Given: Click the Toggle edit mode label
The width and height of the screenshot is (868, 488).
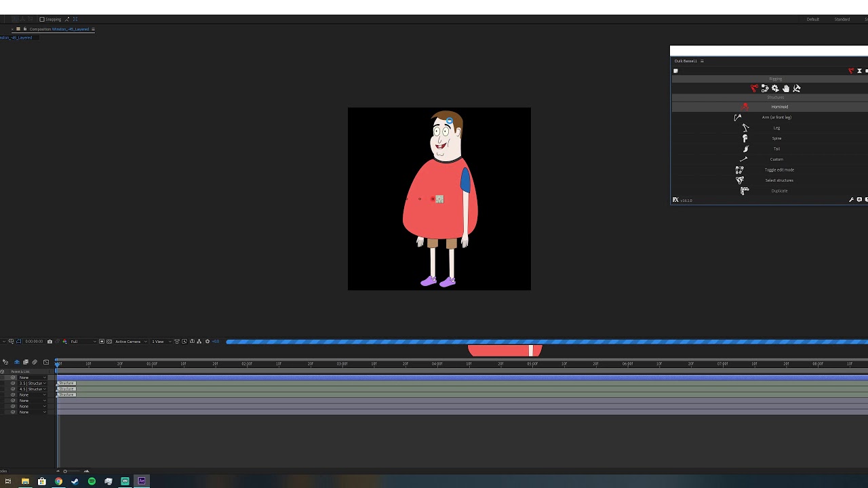Looking at the screenshot, I should (779, 170).
